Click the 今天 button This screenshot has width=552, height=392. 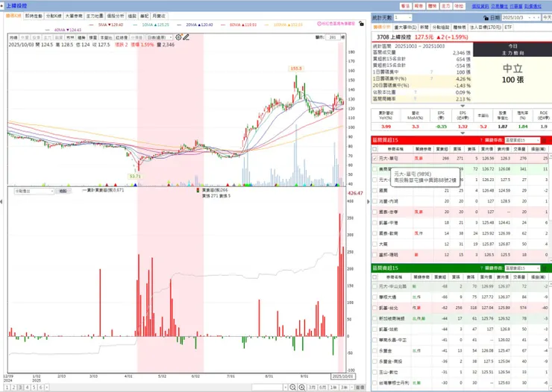coord(547,18)
